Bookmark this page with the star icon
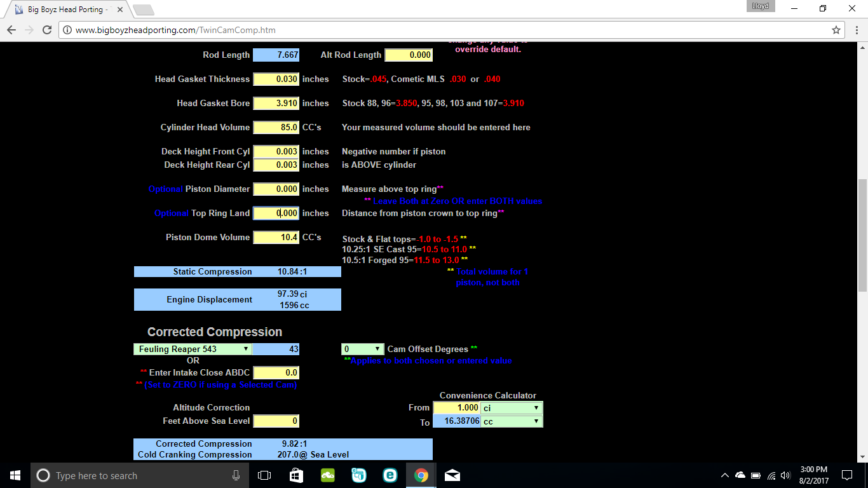 pyautogui.click(x=836, y=30)
